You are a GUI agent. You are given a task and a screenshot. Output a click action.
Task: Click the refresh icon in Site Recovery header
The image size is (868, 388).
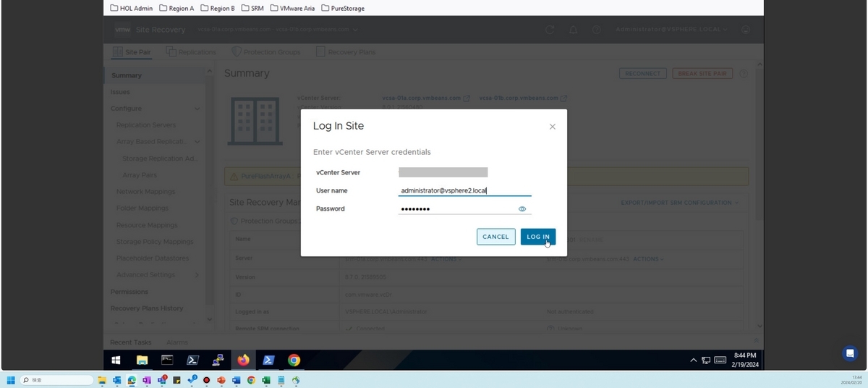550,30
